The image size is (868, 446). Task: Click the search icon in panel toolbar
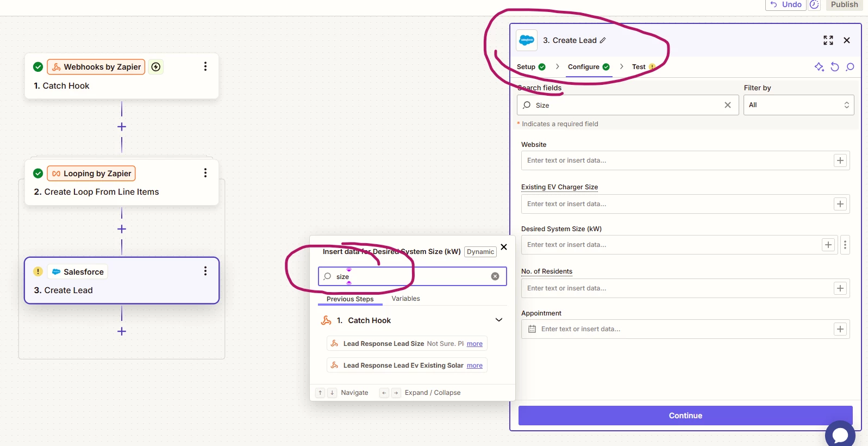point(851,67)
